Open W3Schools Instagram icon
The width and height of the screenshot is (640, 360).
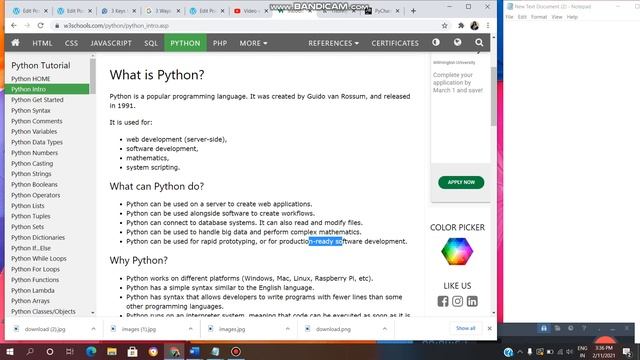click(x=458, y=301)
